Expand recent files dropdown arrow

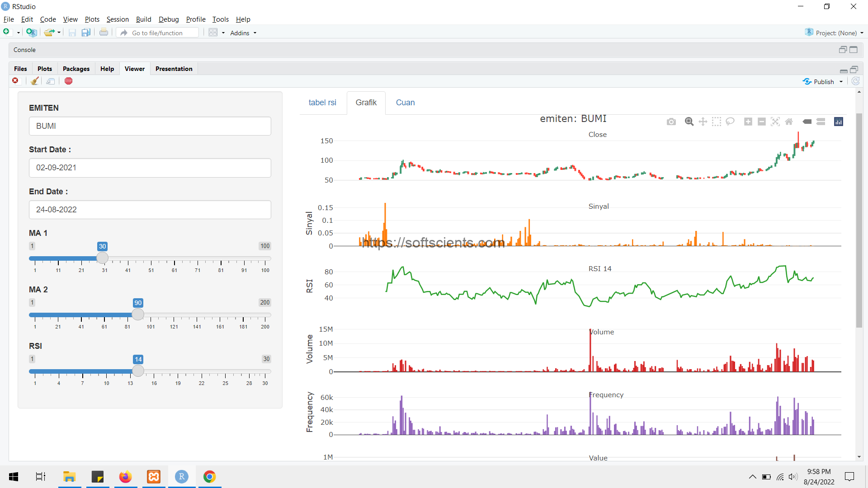point(59,33)
